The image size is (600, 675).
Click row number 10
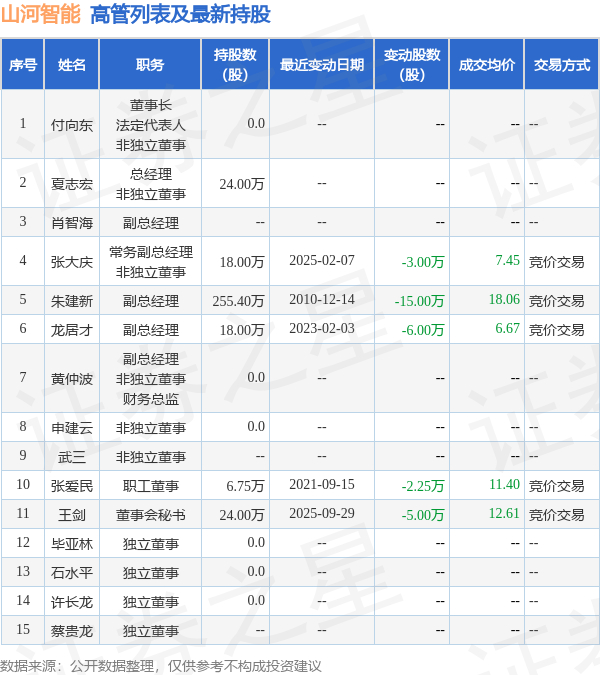23,484
